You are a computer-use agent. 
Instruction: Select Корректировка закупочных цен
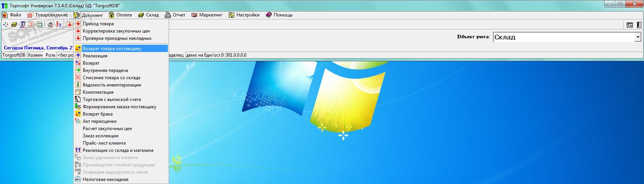pyautogui.click(x=121, y=31)
